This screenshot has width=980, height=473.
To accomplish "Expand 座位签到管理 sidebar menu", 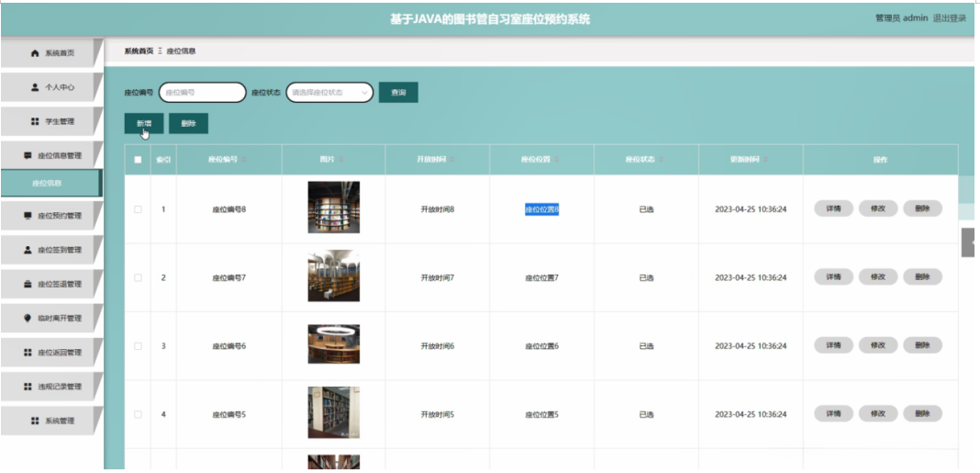I will pos(51,250).
